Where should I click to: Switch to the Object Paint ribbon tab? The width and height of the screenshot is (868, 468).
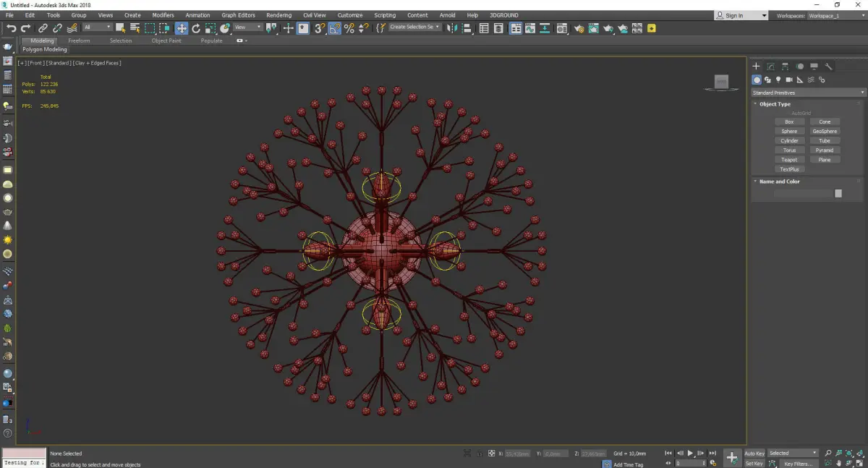coord(166,41)
